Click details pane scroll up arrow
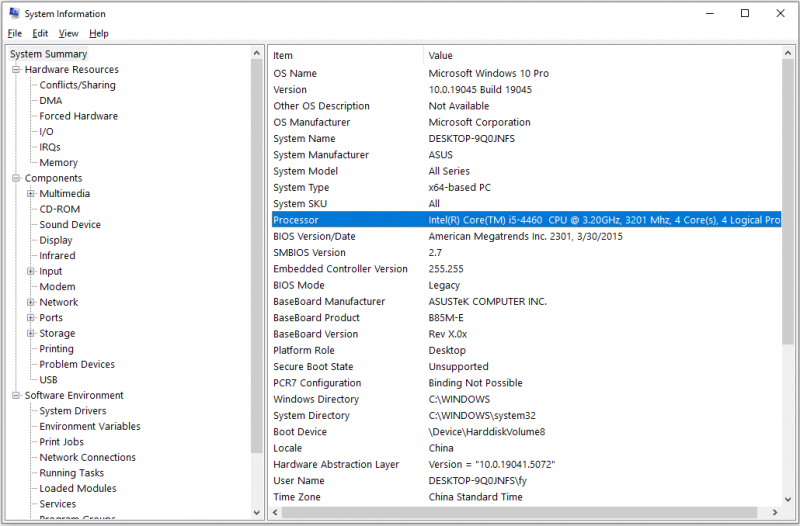Screen dimensions: 800x526 (788, 53)
